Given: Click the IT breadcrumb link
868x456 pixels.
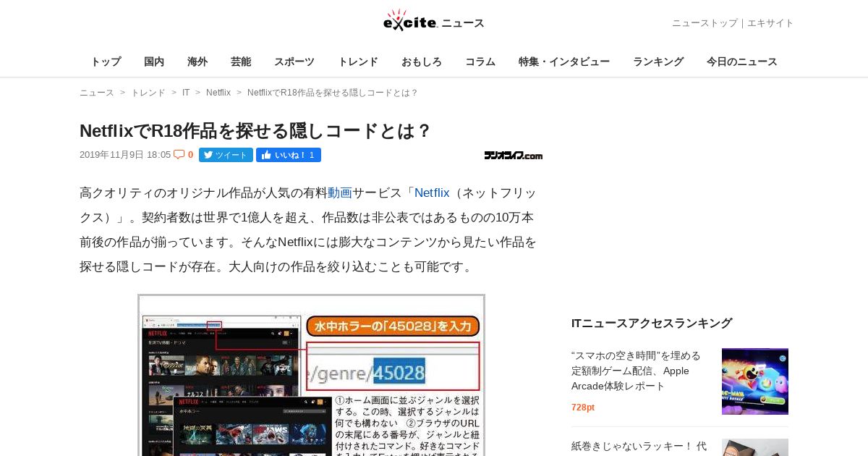Looking at the screenshot, I should (186, 93).
